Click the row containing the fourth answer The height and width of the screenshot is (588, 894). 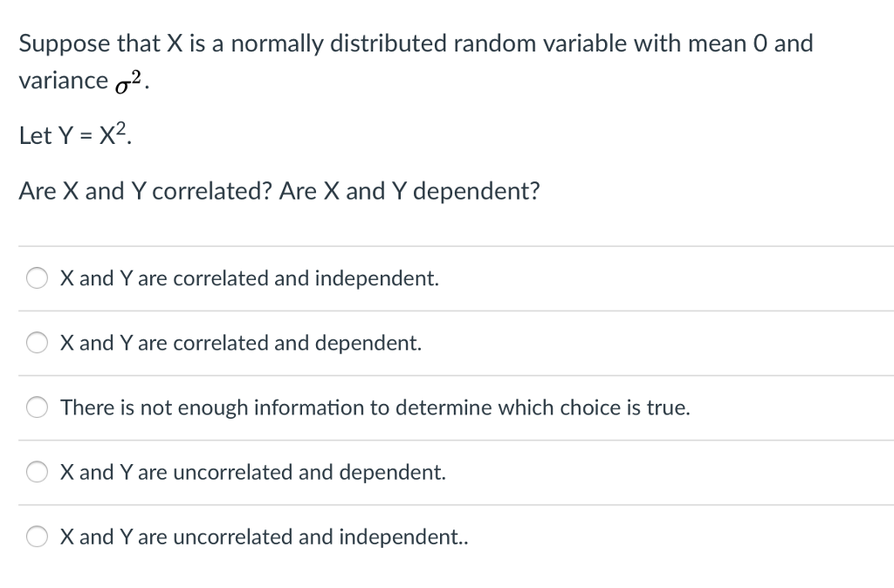pyautogui.click(x=447, y=471)
